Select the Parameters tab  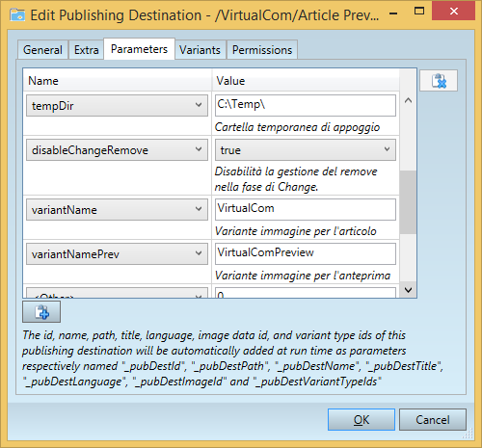pos(139,49)
